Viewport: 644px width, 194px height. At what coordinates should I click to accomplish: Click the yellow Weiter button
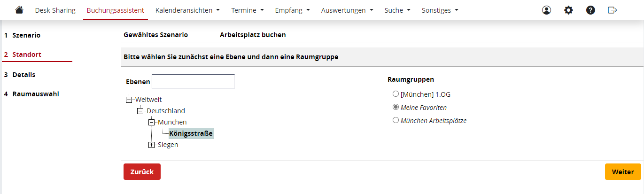[623, 172]
